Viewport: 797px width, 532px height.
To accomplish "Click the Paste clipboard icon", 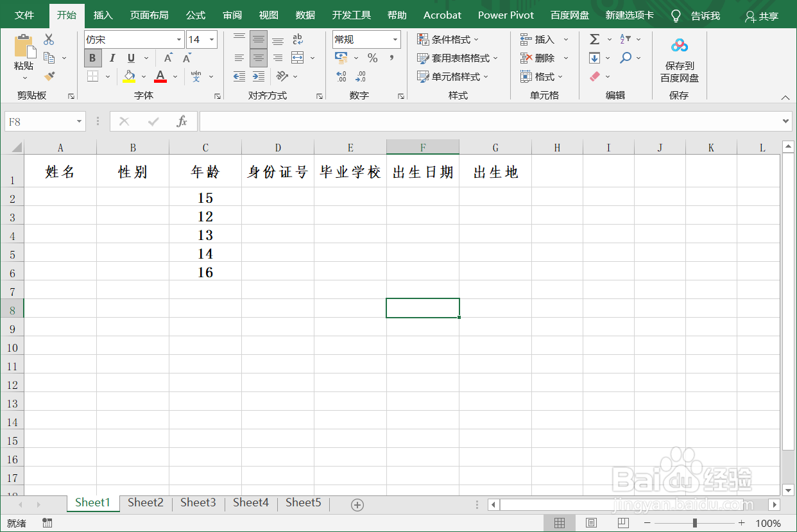I will [24, 46].
